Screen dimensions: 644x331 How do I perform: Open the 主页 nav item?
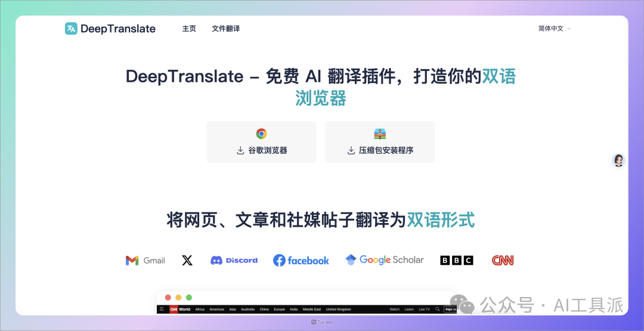[190, 29]
